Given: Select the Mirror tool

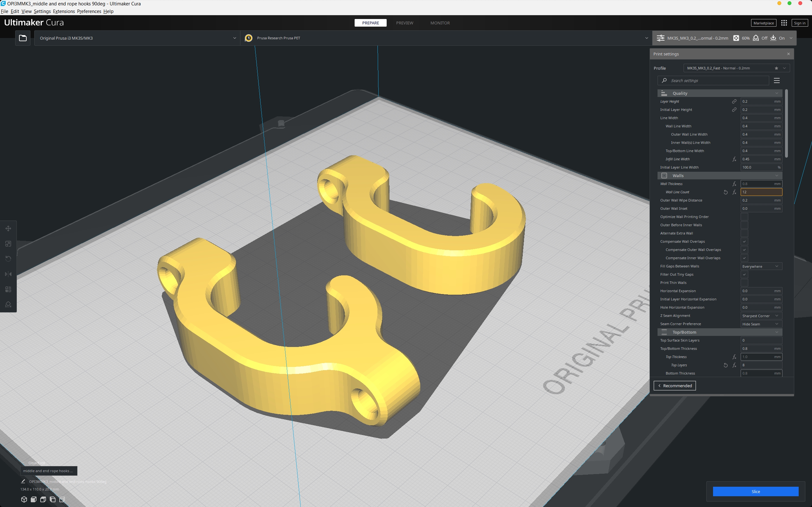Looking at the screenshot, I should click(8, 274).
